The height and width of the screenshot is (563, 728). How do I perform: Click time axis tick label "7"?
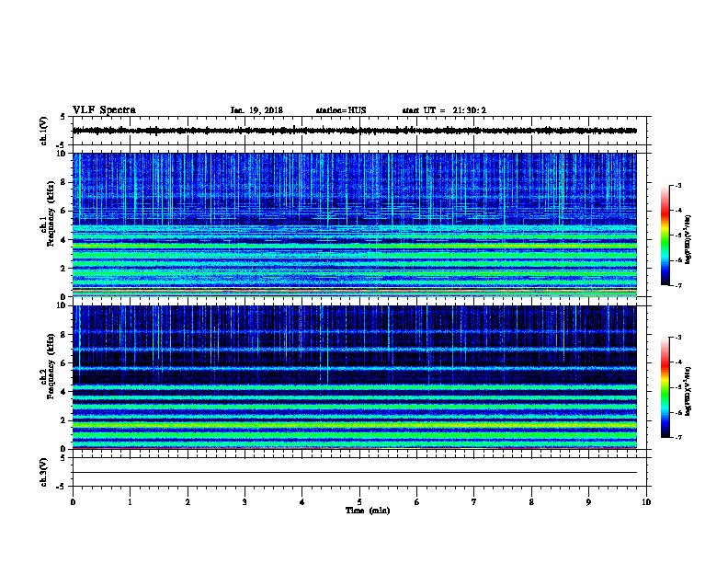pos(474,502)
